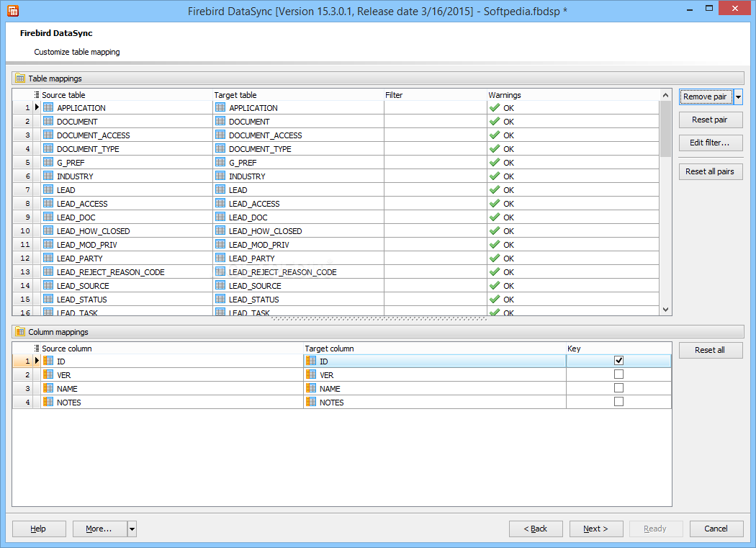This screenshot has width=756, height=548.
Task: Click the ID source column icon
Action: click(x=48, y=361)
